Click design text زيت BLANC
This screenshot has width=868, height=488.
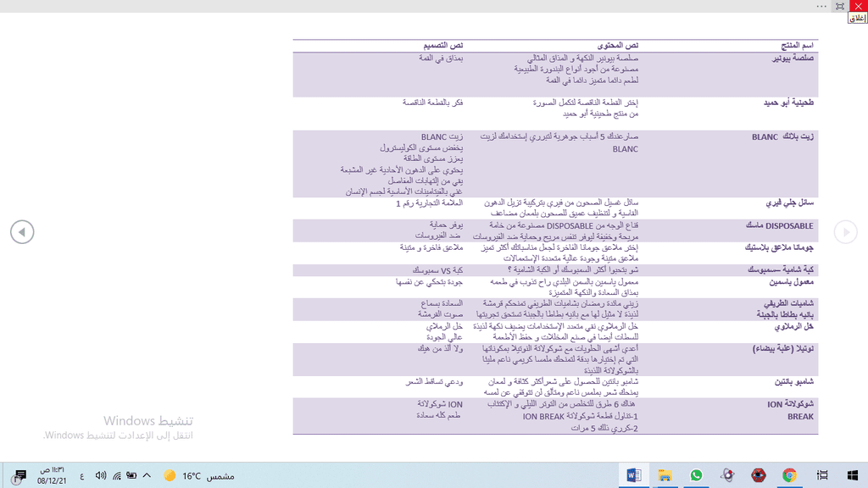point(442,136)
